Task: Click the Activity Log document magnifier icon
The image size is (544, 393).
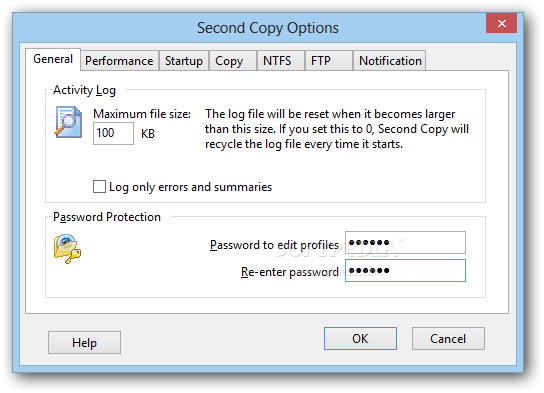Action: click(68, 122)
